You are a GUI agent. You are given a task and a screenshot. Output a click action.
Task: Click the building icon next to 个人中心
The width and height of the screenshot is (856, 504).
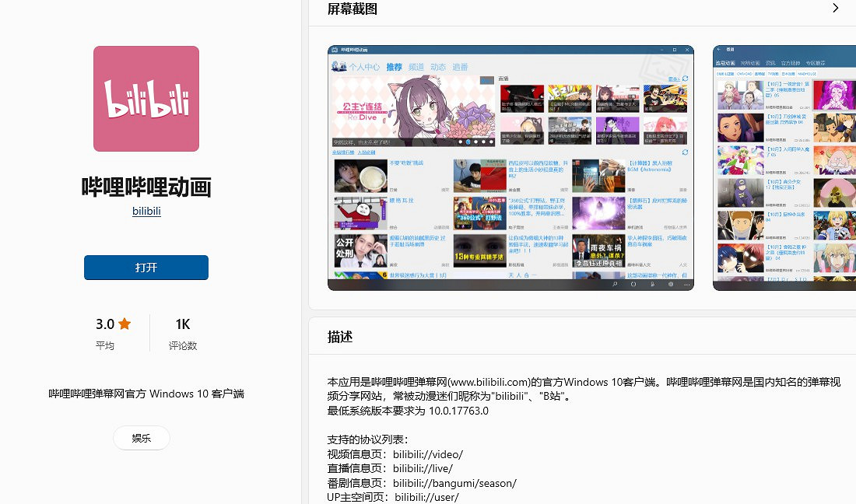(339, 68)
